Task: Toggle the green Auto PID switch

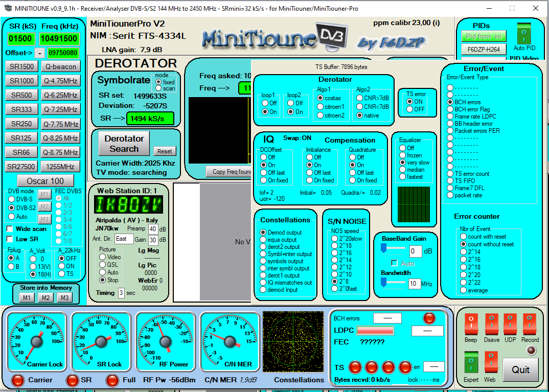Action: click(x=524, y=34)
